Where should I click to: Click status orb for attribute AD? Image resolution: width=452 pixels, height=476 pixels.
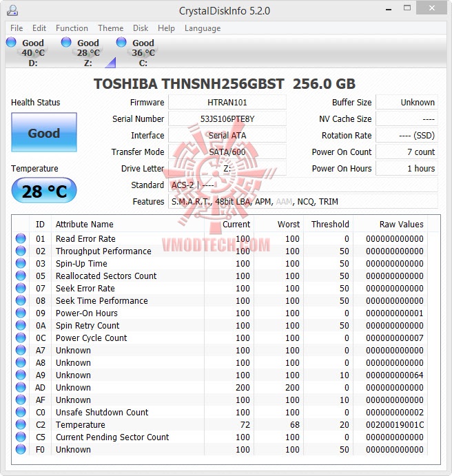click(21, 387)
